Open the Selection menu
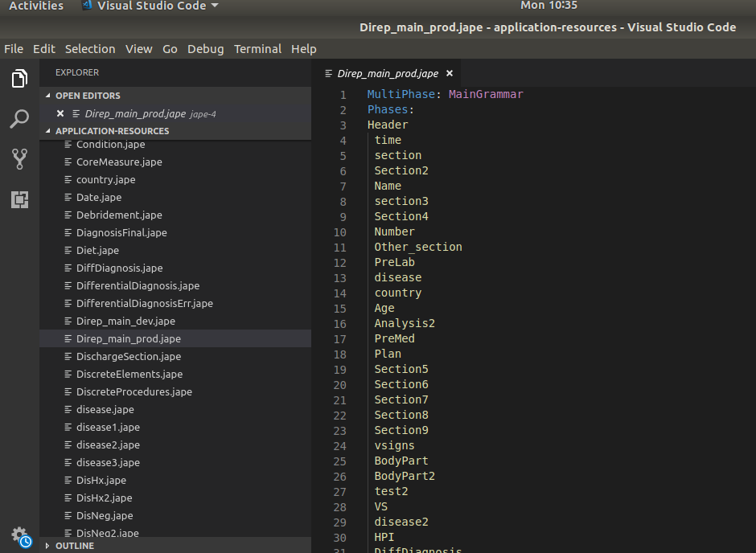 [90, 49]
